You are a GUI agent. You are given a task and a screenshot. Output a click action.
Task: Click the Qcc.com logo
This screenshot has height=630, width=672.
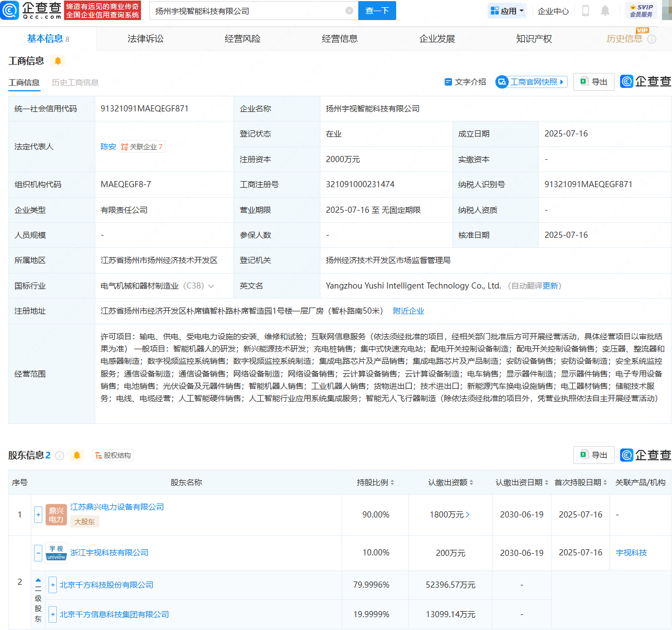pyautogui.click(x=31, y=10)
